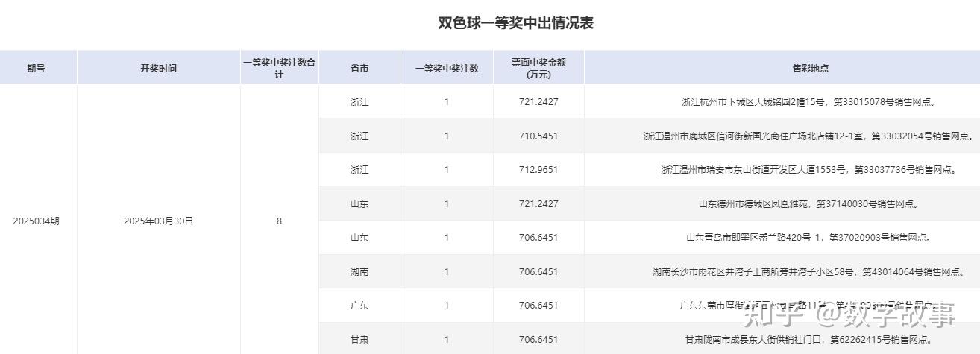This screenshot has height=354, width=980.
Task: Select the address 甘肃陇南市成县东大街供销社门口
Action: (753, 339)
